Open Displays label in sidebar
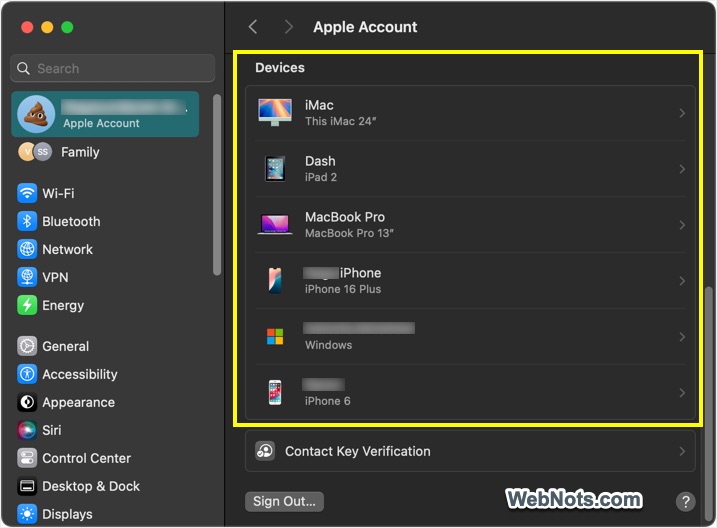 67,514
